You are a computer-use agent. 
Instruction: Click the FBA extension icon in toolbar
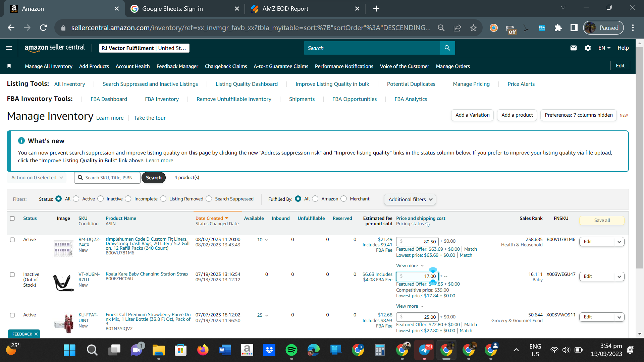tap(542, 28)
